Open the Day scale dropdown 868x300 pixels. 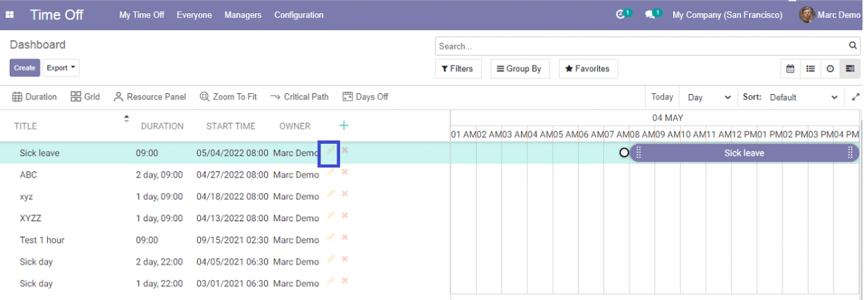coord(708,97)
